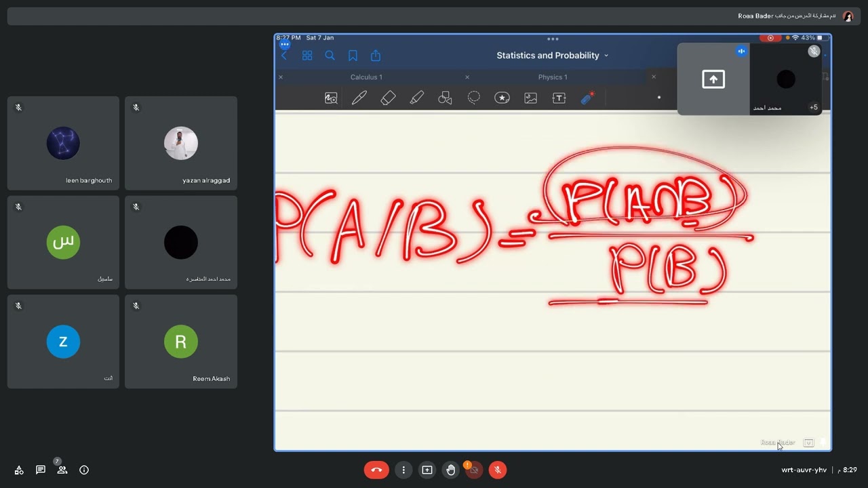Viewport: 868px width, 488px height.
Task: Select the insert image tool
Action: coord(531,98)
